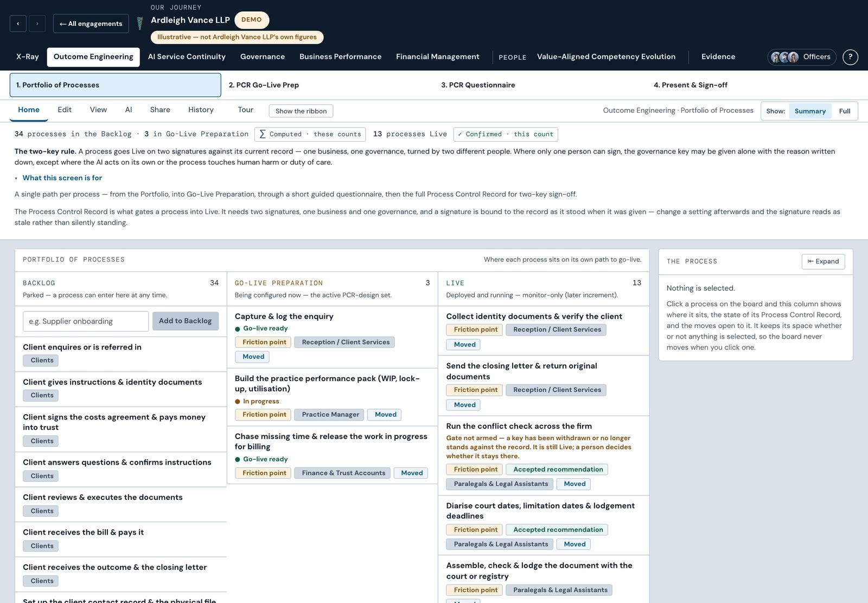Select "Client receives the bill & pays it" card
This screenshot has width=868, height=603.
tap(120, 539)
